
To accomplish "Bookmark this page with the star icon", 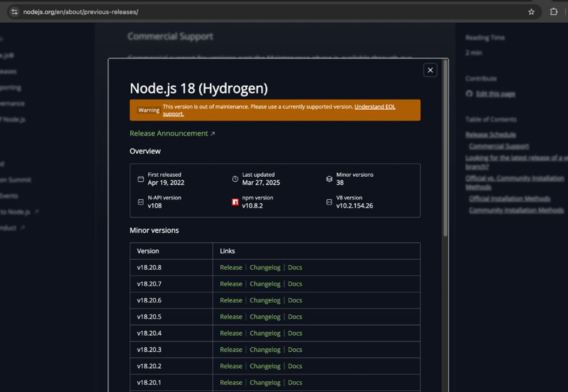I will click(x=531, y=12).
